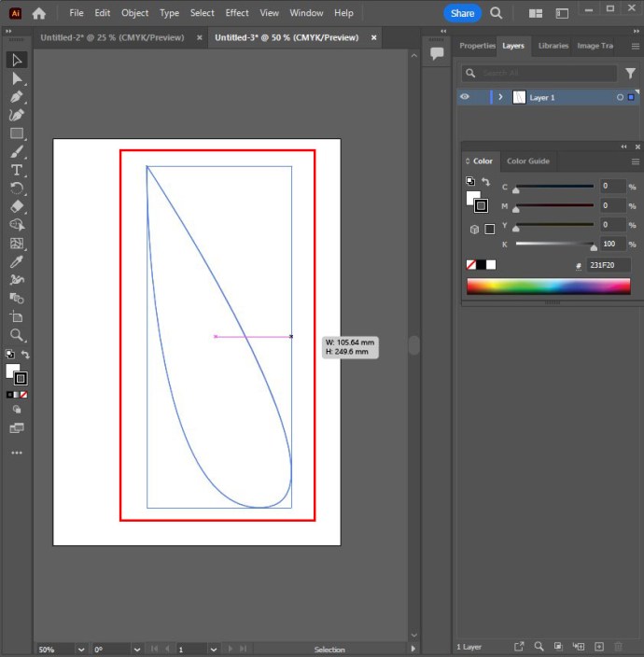Select the Pen tool

(x=17, y=97)
